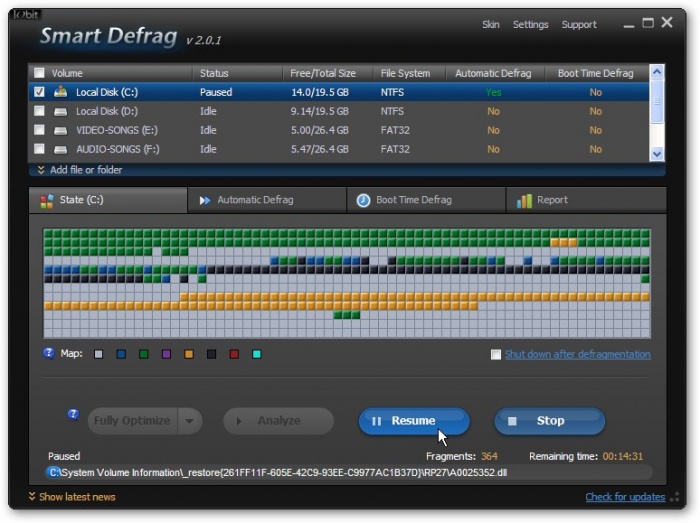Image resolution: width=700 pixels, height=523 pixels.
Task: Click the Free/Total Size column header
Action: point(328,73)
